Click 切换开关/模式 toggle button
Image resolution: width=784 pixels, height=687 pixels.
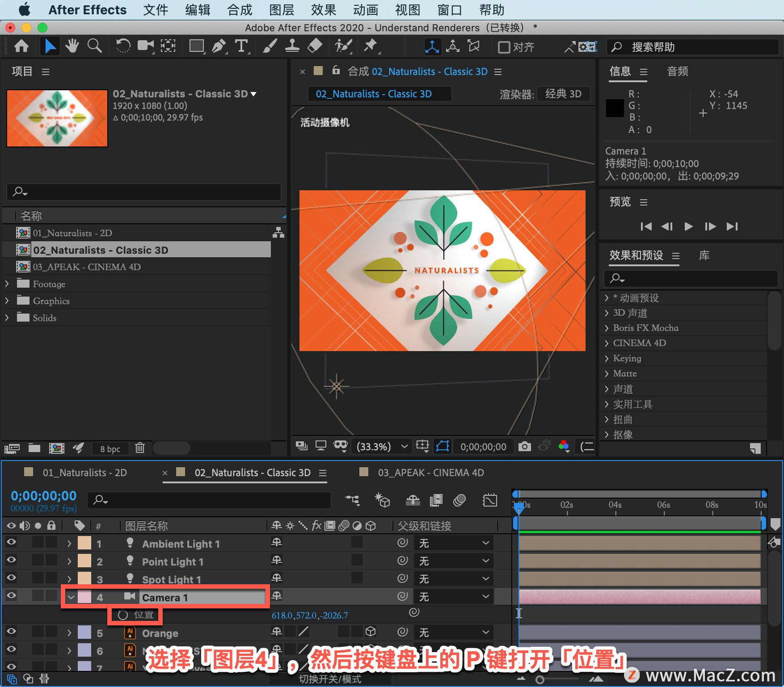330,679
